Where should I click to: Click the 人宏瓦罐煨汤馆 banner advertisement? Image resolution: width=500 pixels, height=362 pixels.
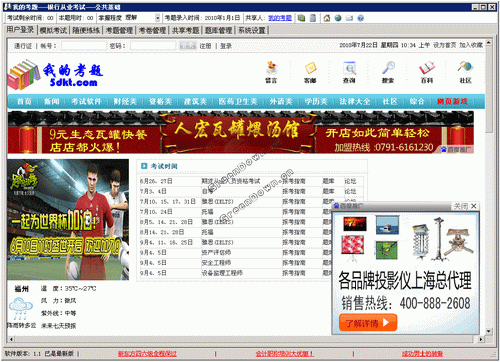click(x=240, y=133)
